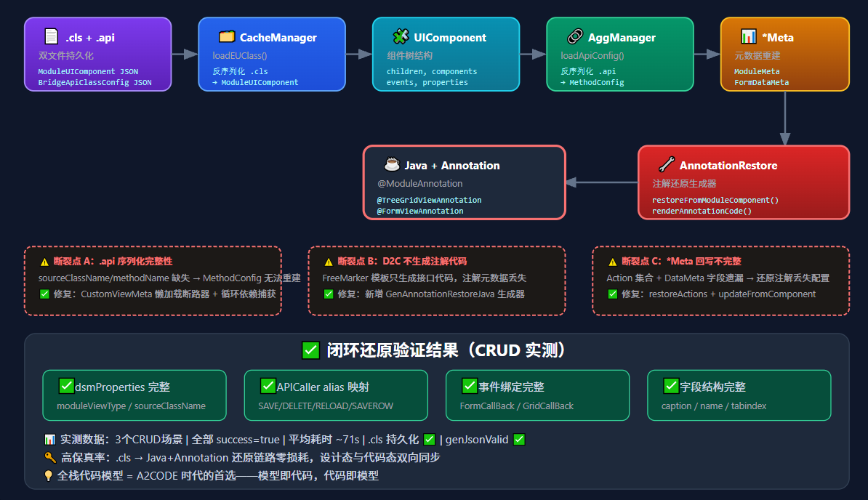Select the CacheManager node title
The image size is (868, 500).
(x=278, y=38)
